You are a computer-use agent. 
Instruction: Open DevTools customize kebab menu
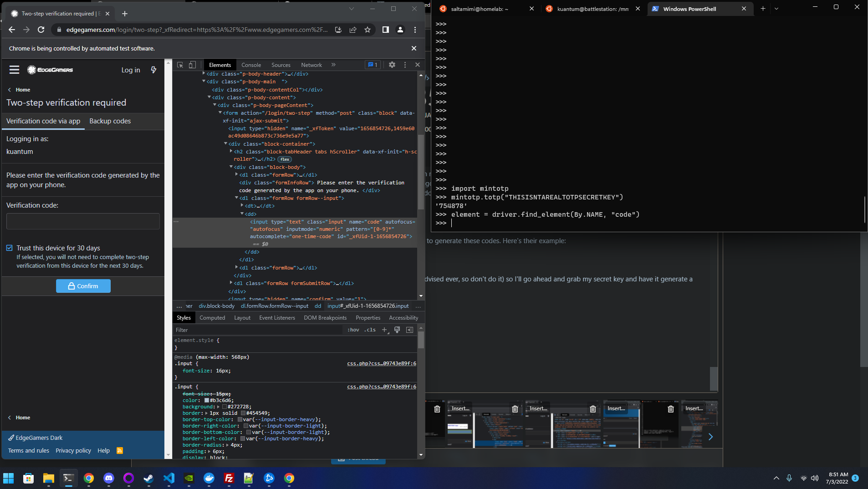[405, 65]
